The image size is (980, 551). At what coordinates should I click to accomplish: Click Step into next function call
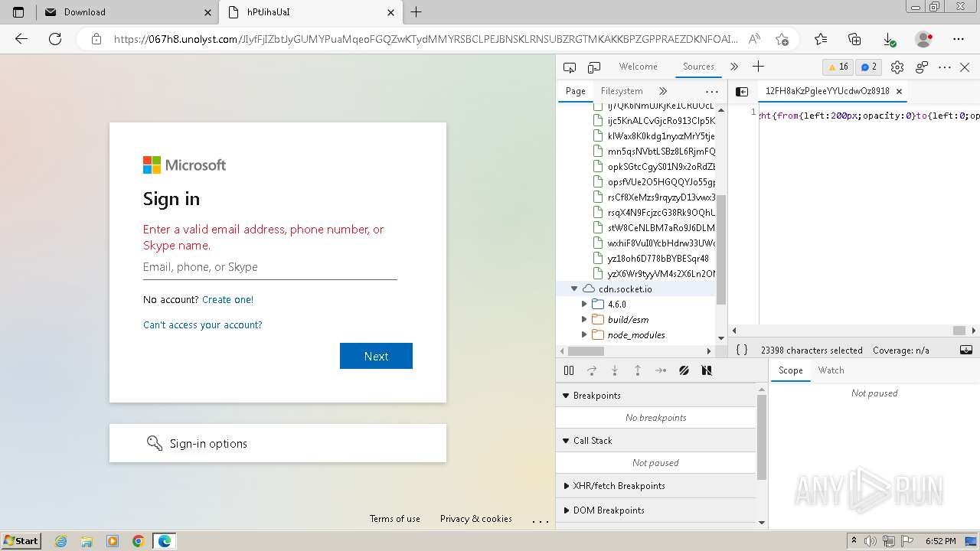tap(615, 370)
